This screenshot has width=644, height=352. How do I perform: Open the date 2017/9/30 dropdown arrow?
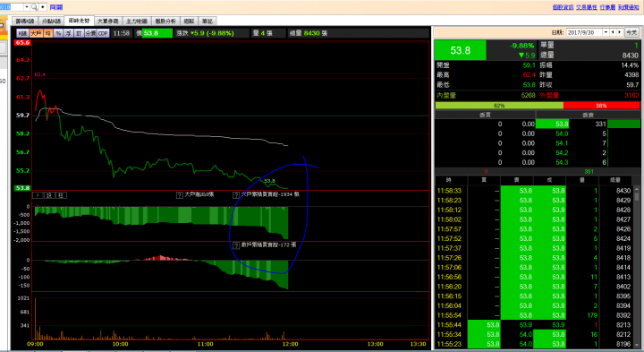[606, 32]
